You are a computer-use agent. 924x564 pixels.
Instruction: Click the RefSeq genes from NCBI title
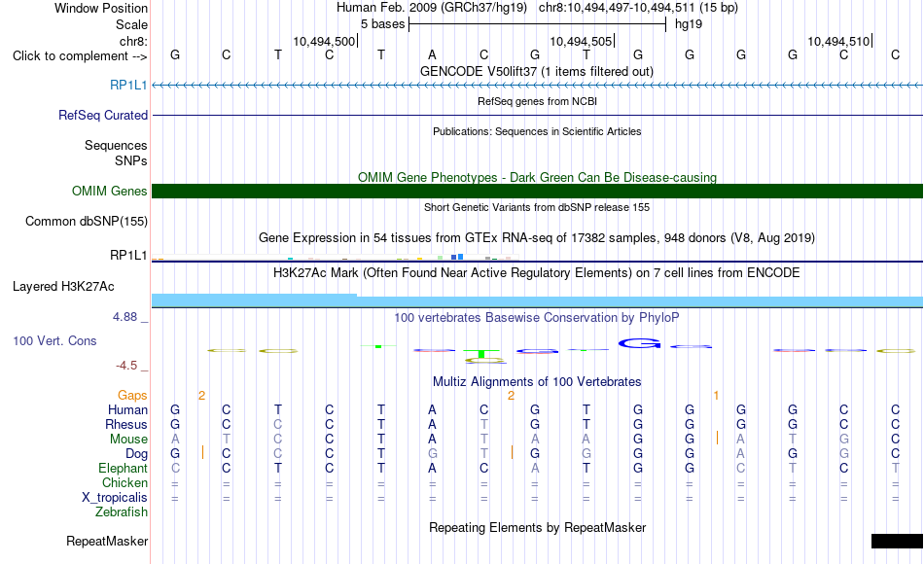tap(537, 101)
